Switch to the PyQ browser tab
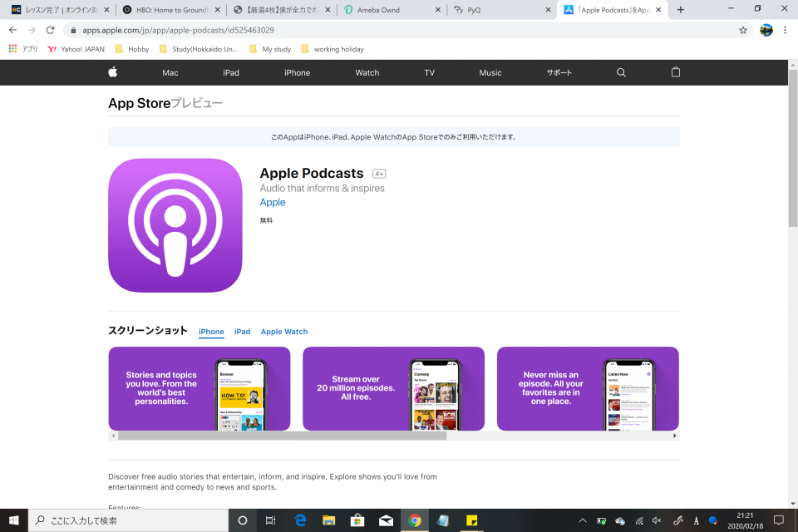This screenshot has height=532, width=798. click(x=501, y=10)
